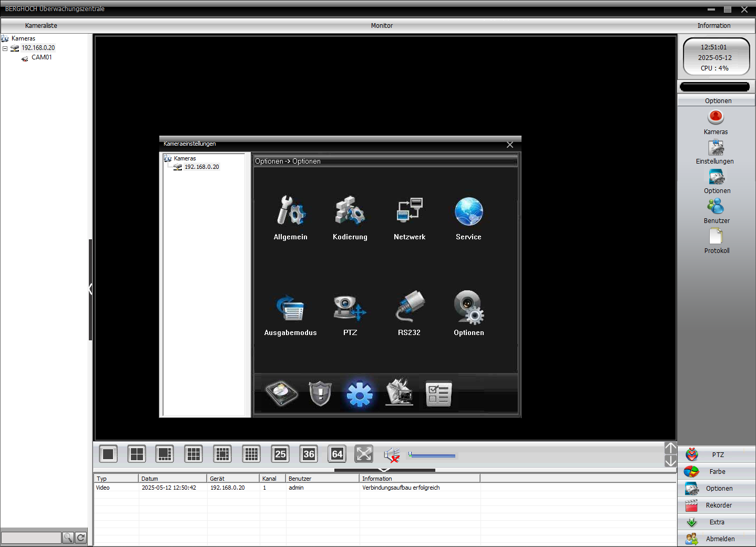Switch to single view layout
This screenshot has width=756, height=547.
(x=108, y=454)
